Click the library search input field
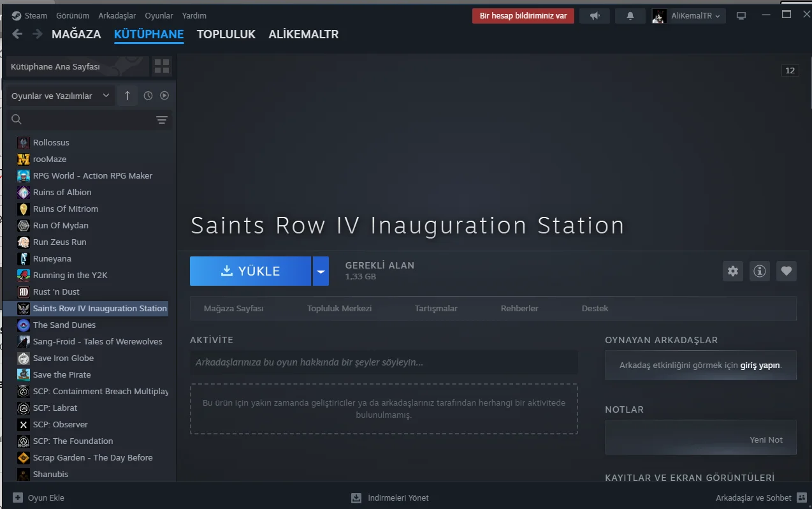Image resolution: width=812 pixels, height=509 pixels. (89, 120)
